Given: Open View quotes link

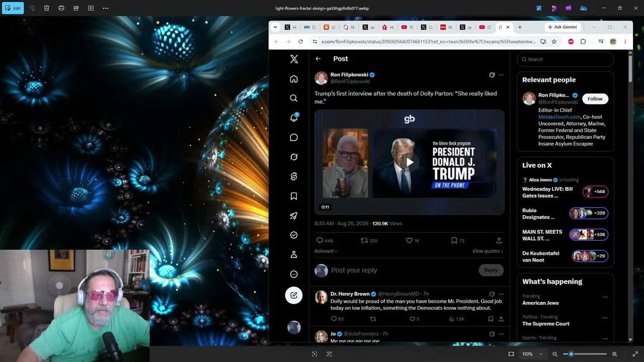Looking at the screenshot, I should click(488, 251).
